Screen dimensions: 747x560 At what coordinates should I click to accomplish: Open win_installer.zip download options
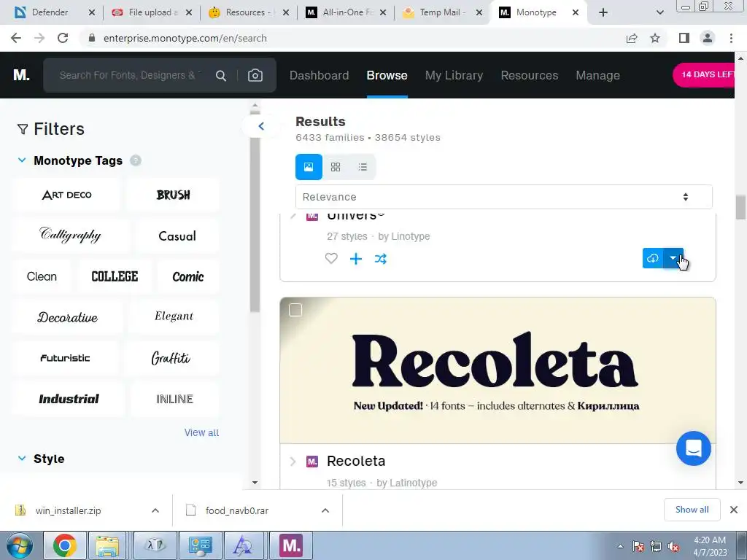pos(155,510)
